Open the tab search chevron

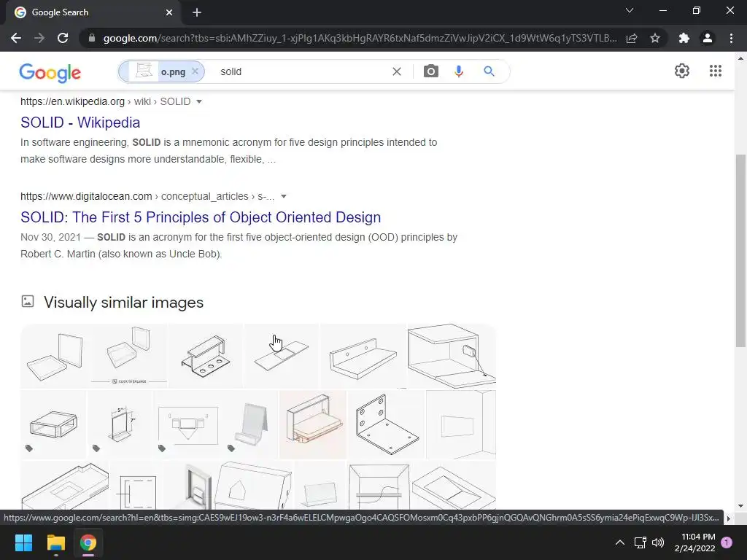tap(630, 10)
